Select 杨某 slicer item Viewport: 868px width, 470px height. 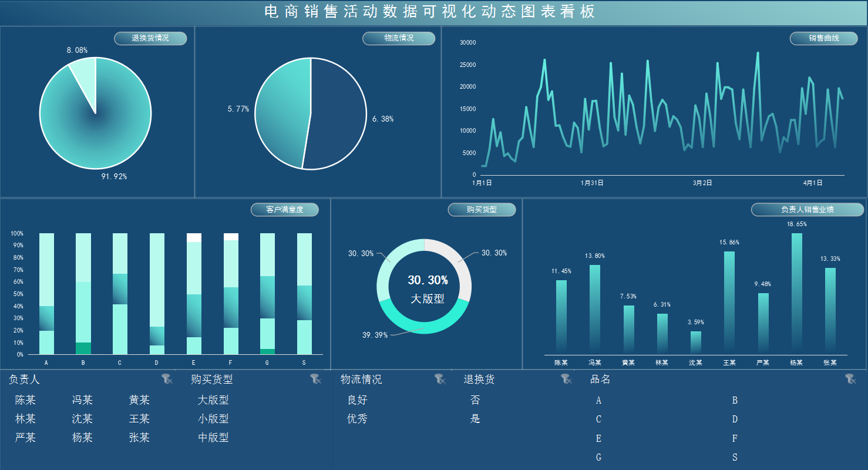pos(82,438)
